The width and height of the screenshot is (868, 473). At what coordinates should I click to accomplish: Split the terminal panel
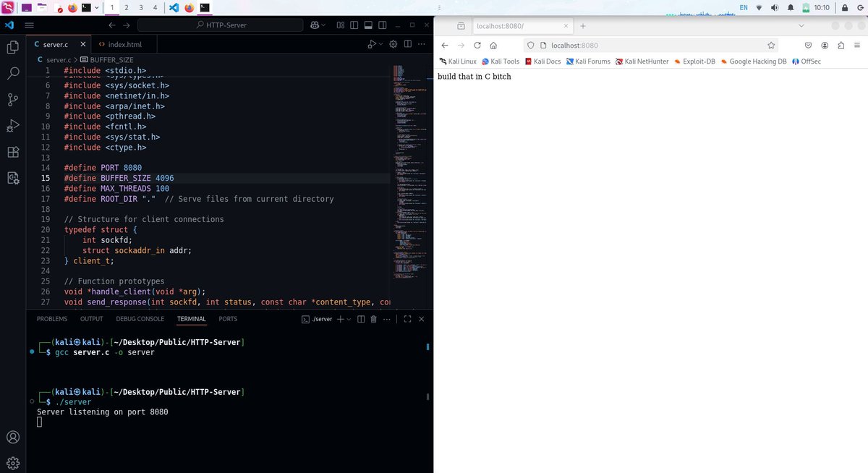(x=362, y=319)
